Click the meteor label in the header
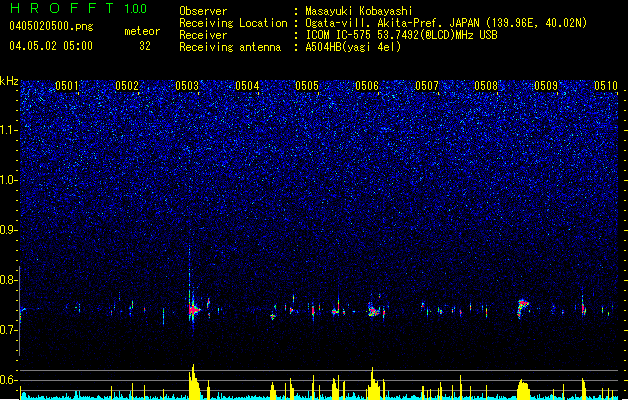 click(142, 31)
